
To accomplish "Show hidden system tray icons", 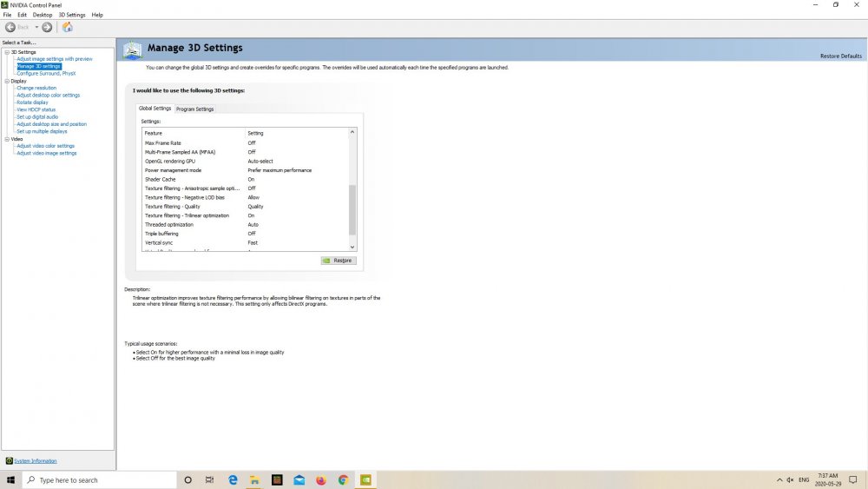I will 779,480.
